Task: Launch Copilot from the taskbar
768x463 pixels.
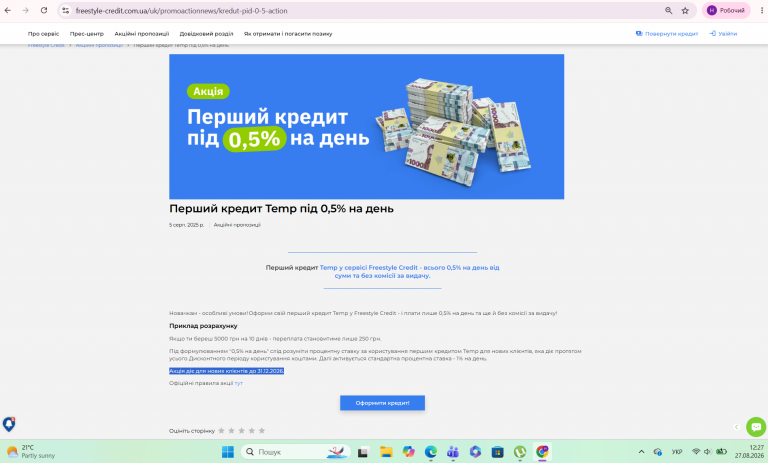Action: (408, 452)
